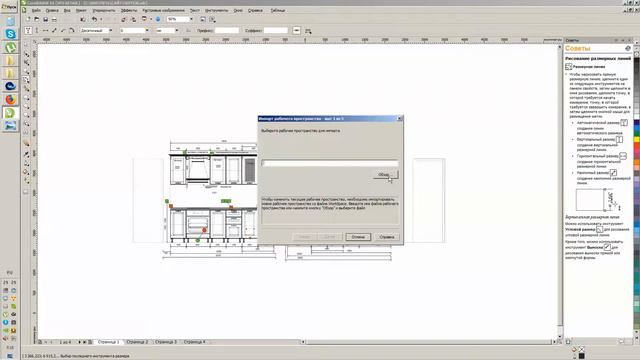Screen dimensions: 640x360
Task: Pick the red swatch in color palette
Action: pyautogui.click(x=637, y=145)
